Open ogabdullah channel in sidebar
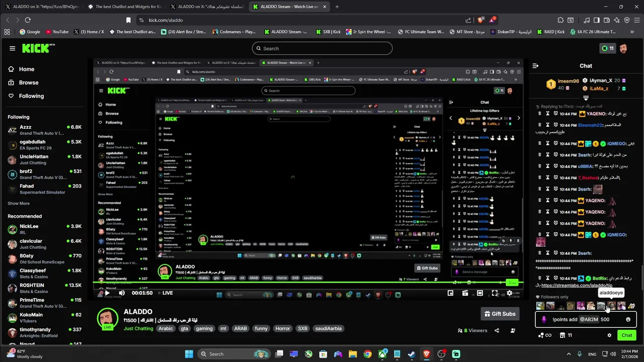 tap(44, 145)
